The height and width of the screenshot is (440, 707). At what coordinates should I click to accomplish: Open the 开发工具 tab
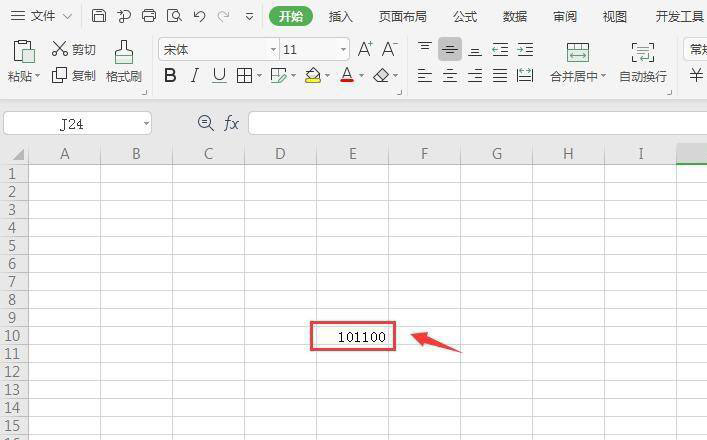pyautogui.click(x=679, y=17)
